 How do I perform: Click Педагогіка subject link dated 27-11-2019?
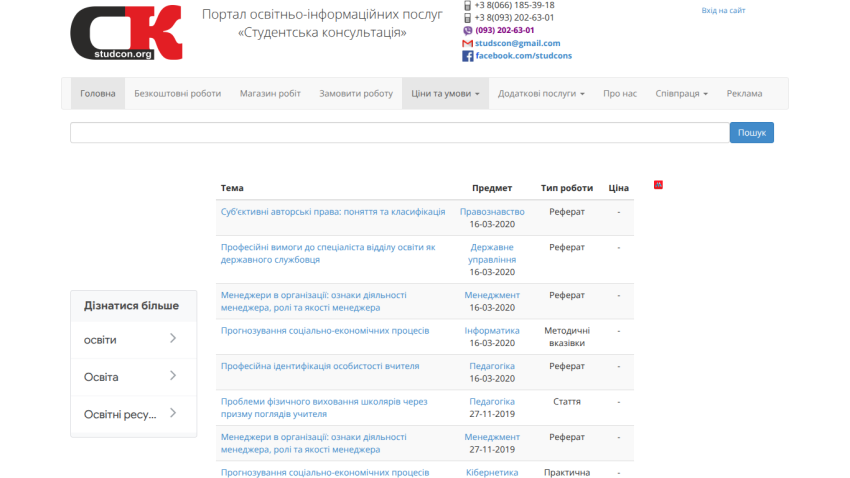point(492,402)
